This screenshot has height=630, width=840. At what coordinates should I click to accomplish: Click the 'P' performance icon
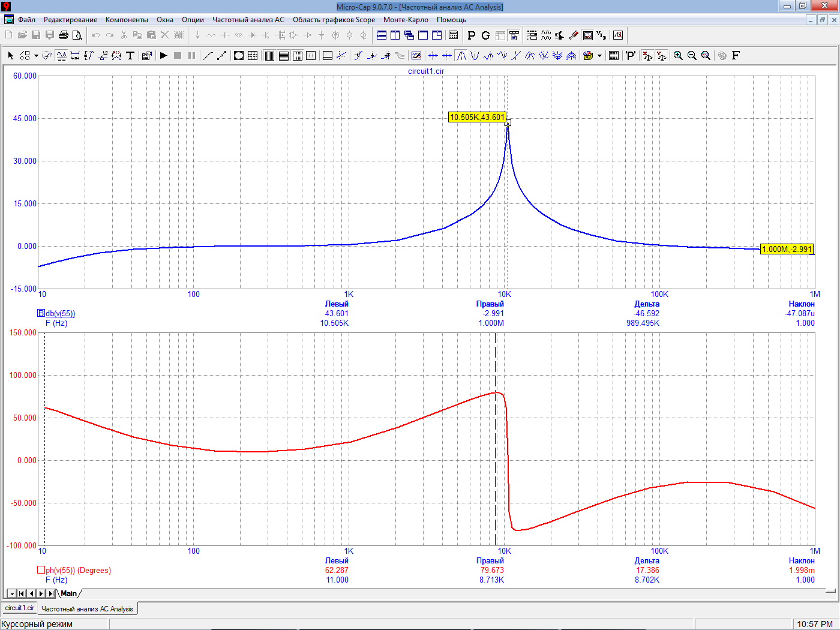[630, 55]
